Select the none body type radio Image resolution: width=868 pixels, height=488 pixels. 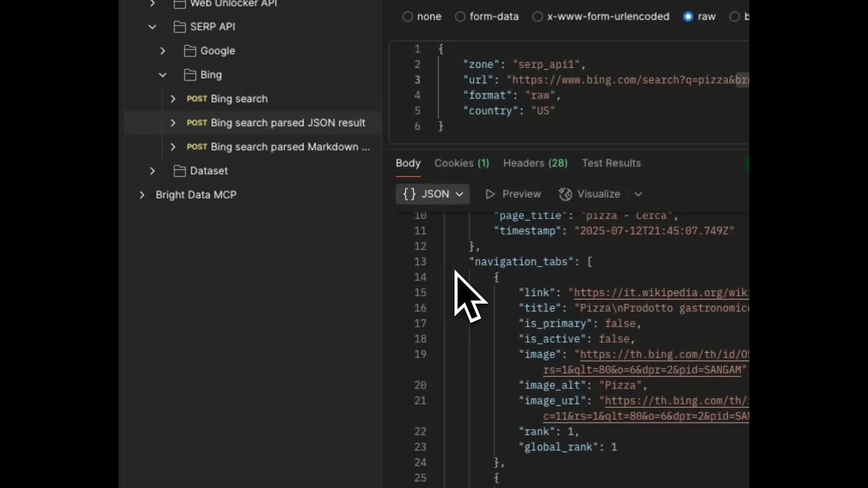[x=408, y=16]
